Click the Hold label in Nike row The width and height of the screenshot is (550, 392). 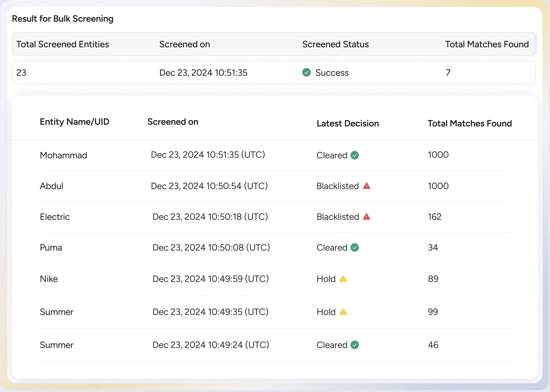coord(326,279)
